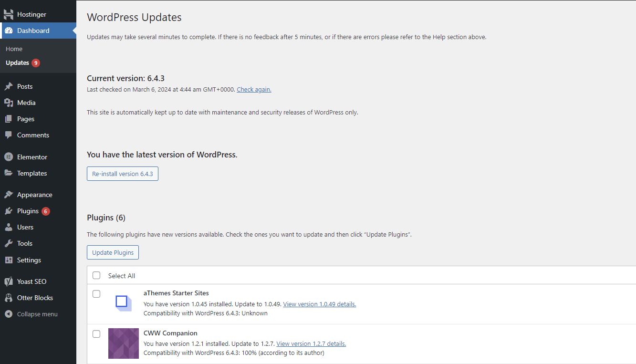
Task: Open the Updates submenu item
Action: (x=18, y=62)
